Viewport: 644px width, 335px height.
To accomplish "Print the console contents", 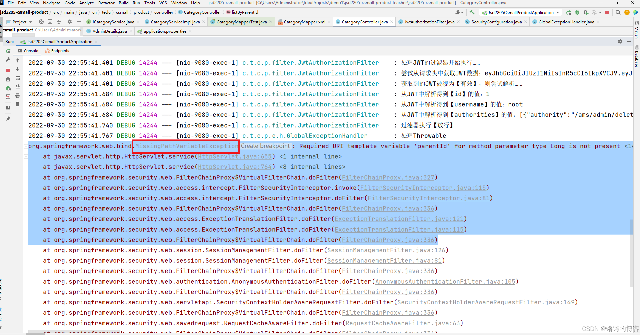I will point(18,96).
